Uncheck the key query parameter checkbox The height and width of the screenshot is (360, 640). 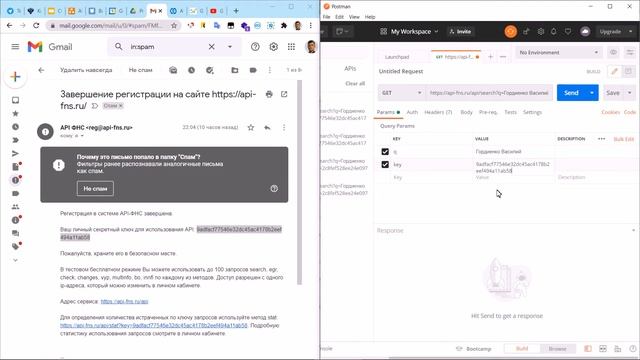click(385, 164)
